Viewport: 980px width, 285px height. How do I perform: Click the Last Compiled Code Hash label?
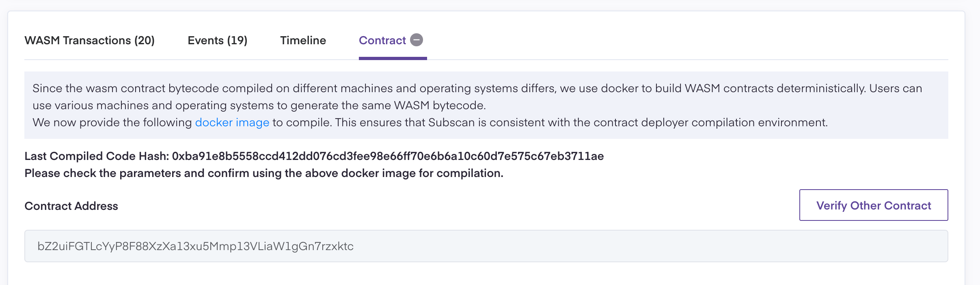click(x=97, y=156)
